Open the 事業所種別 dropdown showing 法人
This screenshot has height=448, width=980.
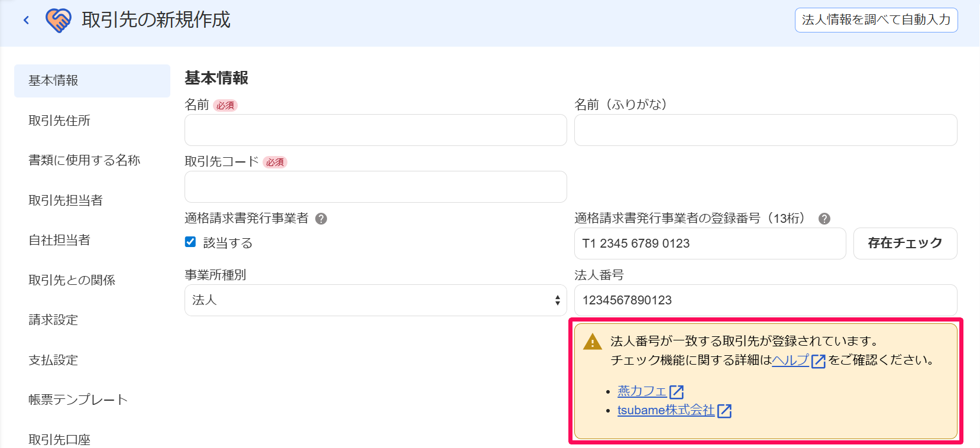376,300
